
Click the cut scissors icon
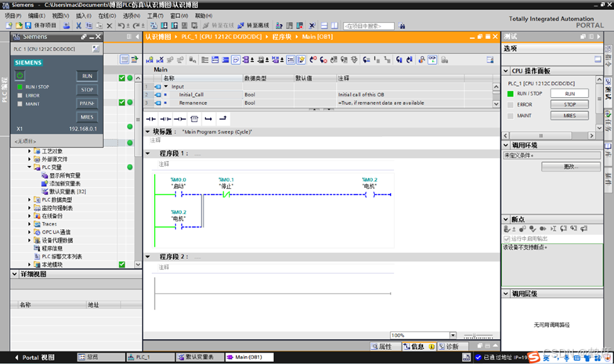[79, 26]
